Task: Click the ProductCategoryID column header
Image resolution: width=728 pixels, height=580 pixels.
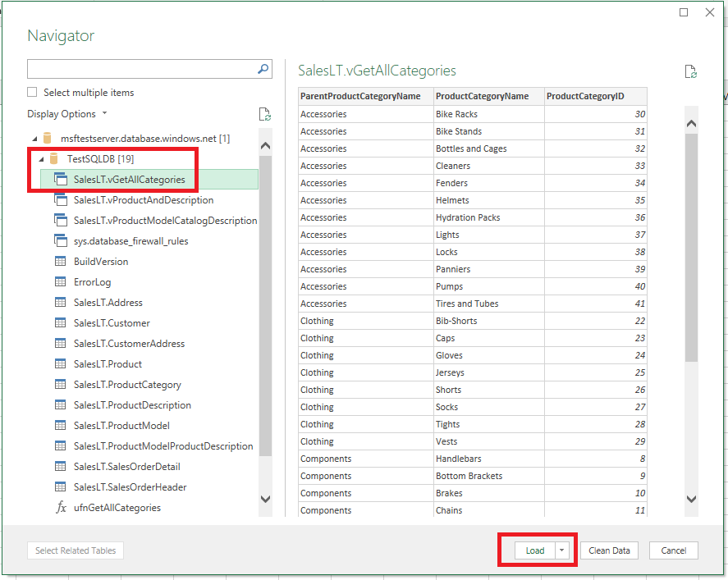Action: (596, 96)
